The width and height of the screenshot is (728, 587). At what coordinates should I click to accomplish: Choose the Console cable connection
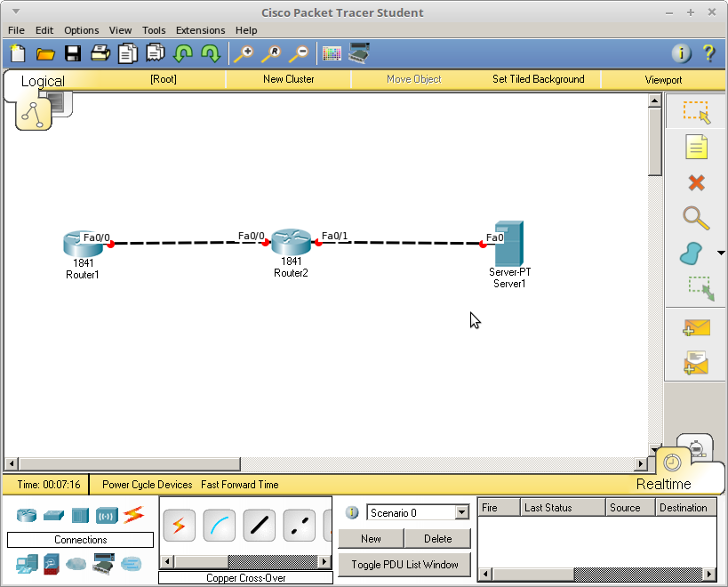(220, 526)
